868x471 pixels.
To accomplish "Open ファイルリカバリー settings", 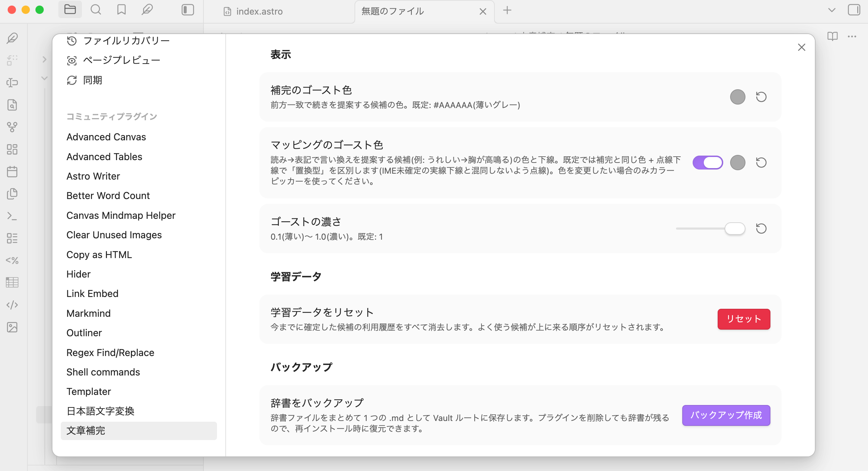I will pyautogui.click(x=139, y=41).
